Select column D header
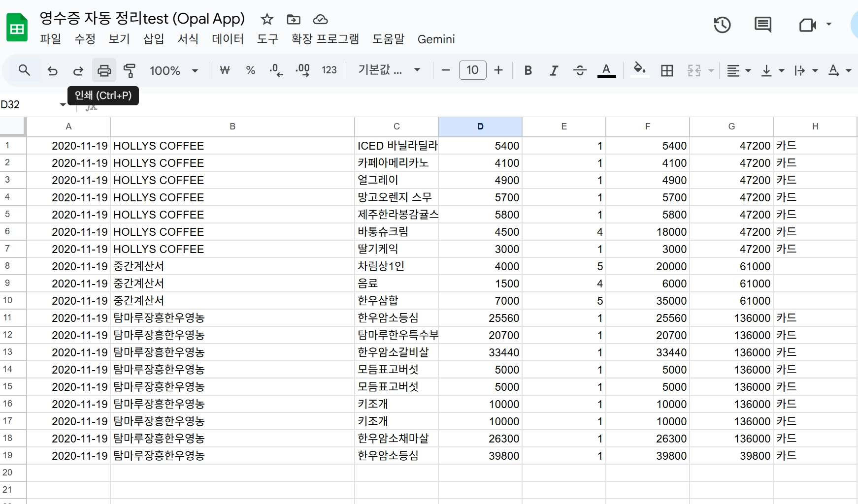Screen dimensions: 858x504 coord(480,126)
